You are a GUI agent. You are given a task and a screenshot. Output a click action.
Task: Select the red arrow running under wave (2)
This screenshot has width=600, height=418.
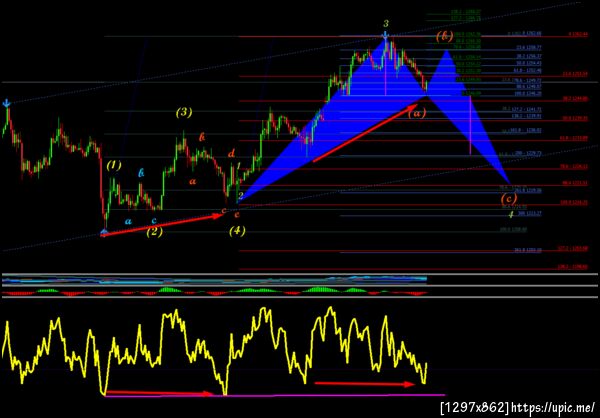tap(161, 225)
